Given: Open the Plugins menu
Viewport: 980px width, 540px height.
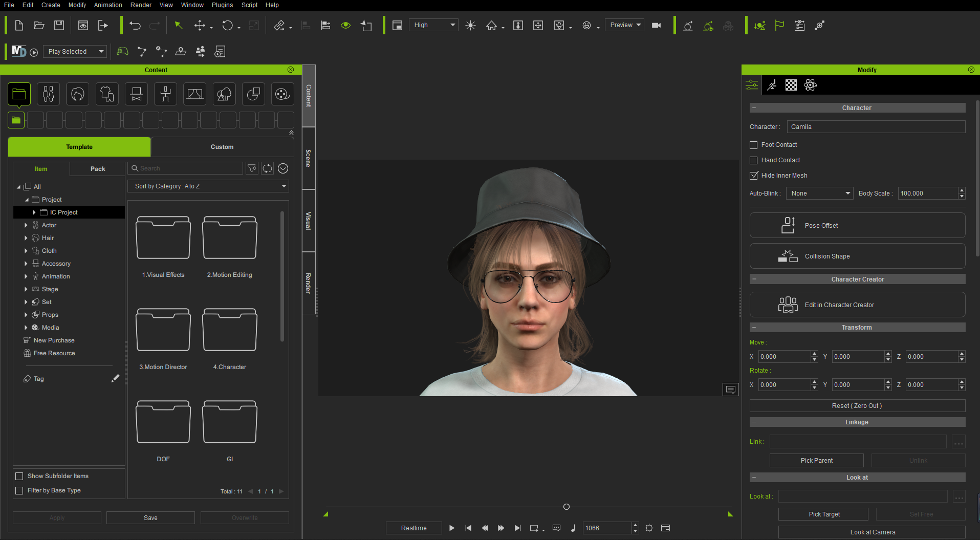Looking at the screenshot, I should (222, 5).
